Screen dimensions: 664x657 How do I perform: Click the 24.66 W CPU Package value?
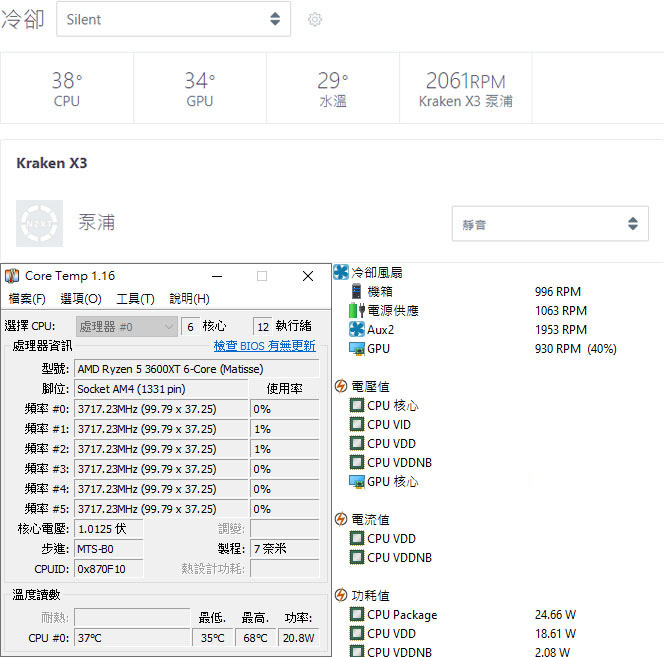555,614
